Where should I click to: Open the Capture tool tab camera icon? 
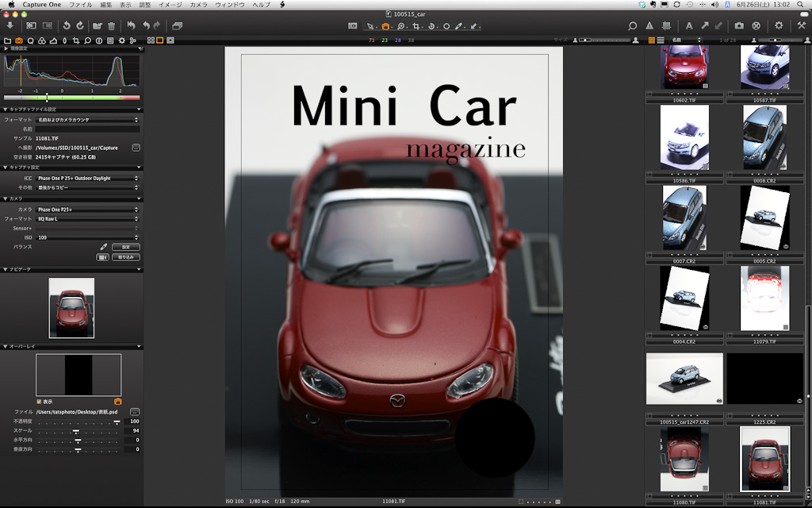click(x=19, y=40)
